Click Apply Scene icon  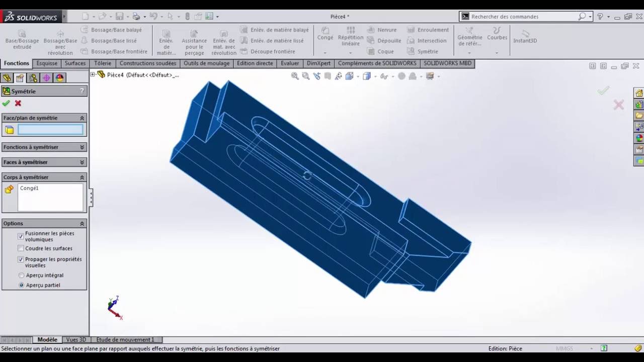[x=413, y=76]
